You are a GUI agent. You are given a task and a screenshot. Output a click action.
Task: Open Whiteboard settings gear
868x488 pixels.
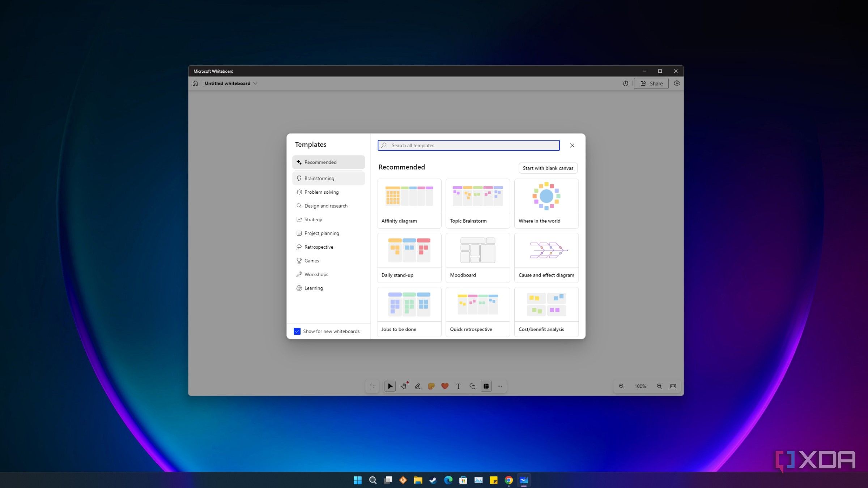coord(677,83)
